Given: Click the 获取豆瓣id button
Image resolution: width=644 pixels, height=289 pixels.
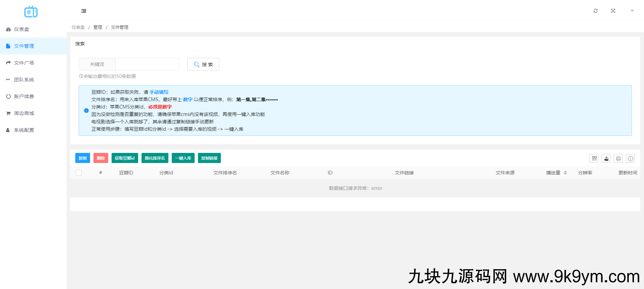Looking at the screenshot, I should (125, 158).
